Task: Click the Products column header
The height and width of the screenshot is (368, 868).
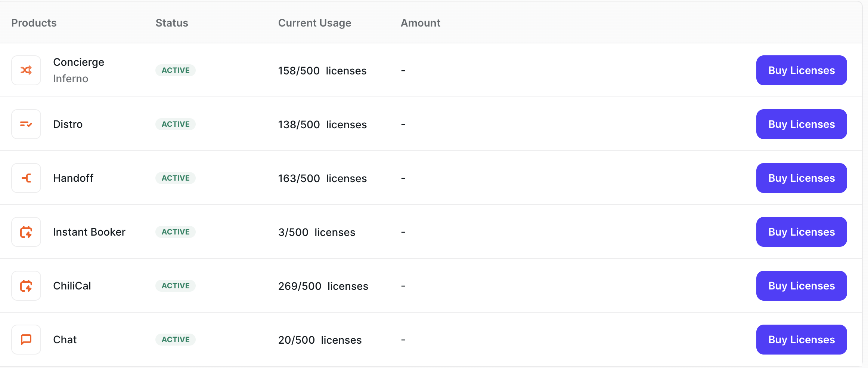Action: pyautogui.click(x=34, y=23)
